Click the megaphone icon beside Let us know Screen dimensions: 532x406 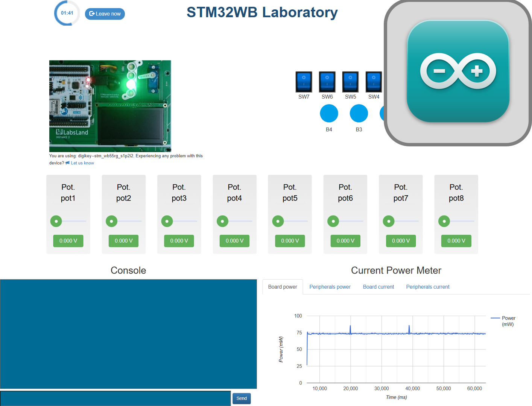coord(68,163)
